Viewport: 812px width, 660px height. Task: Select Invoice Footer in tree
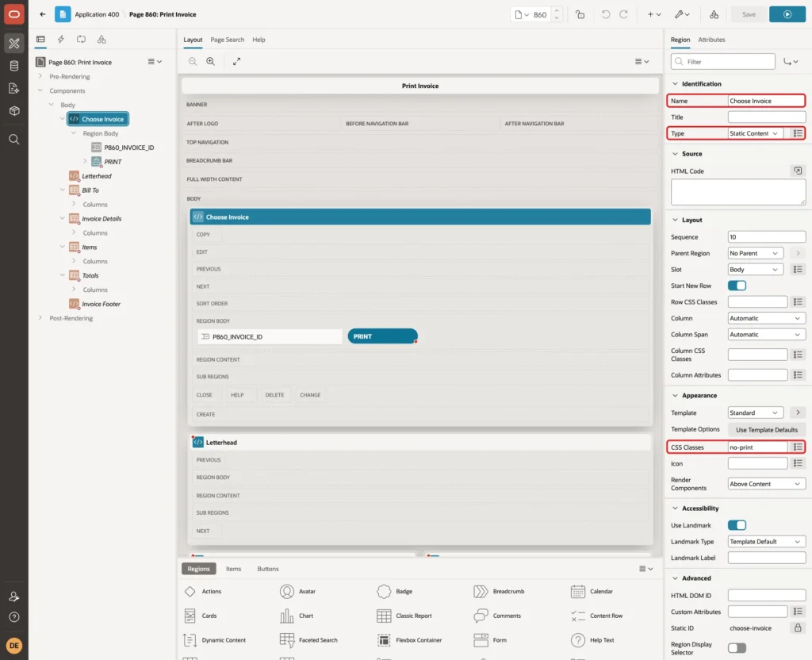tap(101, 304)
